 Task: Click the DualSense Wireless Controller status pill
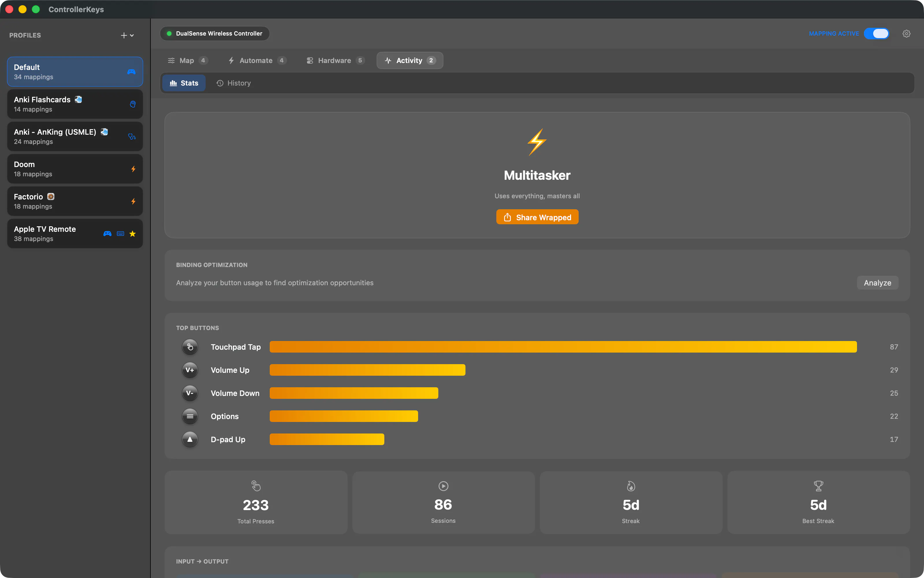click(215, 34)
